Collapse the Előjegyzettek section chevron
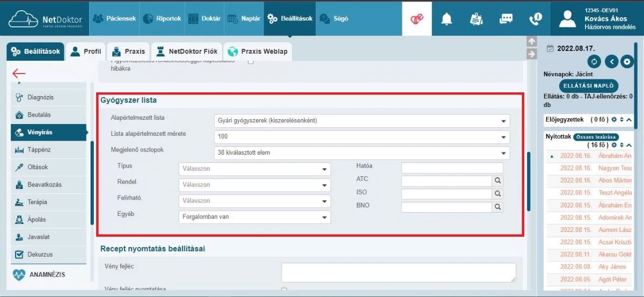This screenshot has height=297, width=644. [x=629, y=120]
